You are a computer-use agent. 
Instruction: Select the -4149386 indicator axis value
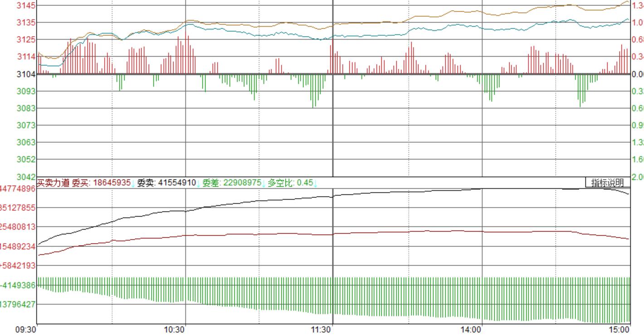click(x=18, y=285)
